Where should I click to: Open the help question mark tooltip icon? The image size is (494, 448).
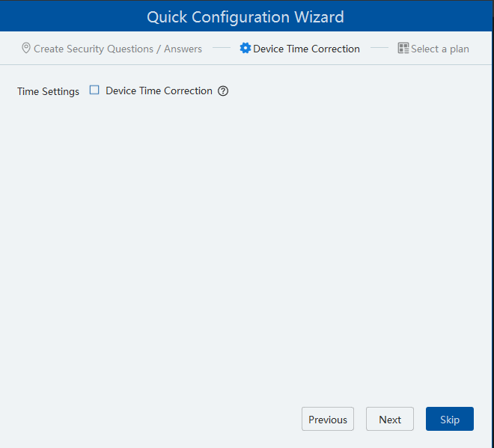pos(223,91)
